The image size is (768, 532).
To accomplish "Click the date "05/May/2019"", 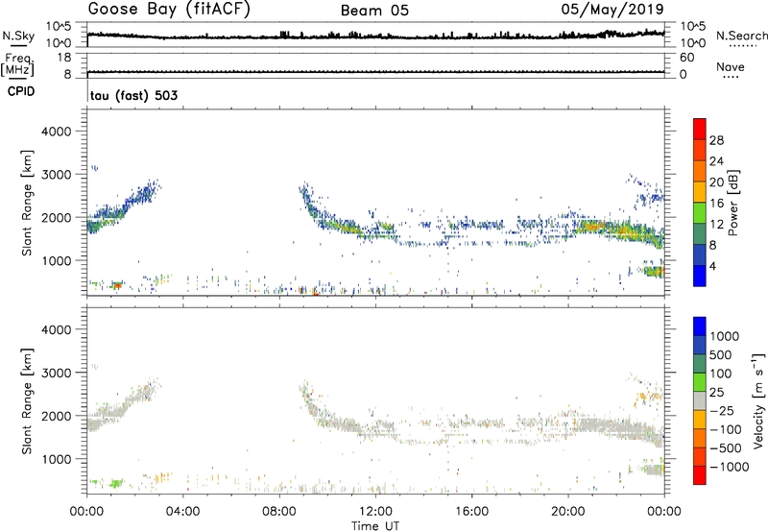I will point(612,10).
